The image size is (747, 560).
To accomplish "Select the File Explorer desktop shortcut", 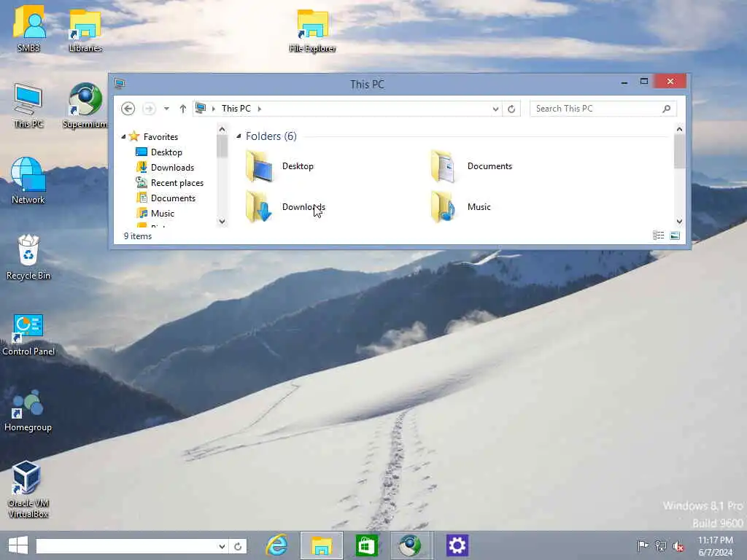I will coord(312,31).
